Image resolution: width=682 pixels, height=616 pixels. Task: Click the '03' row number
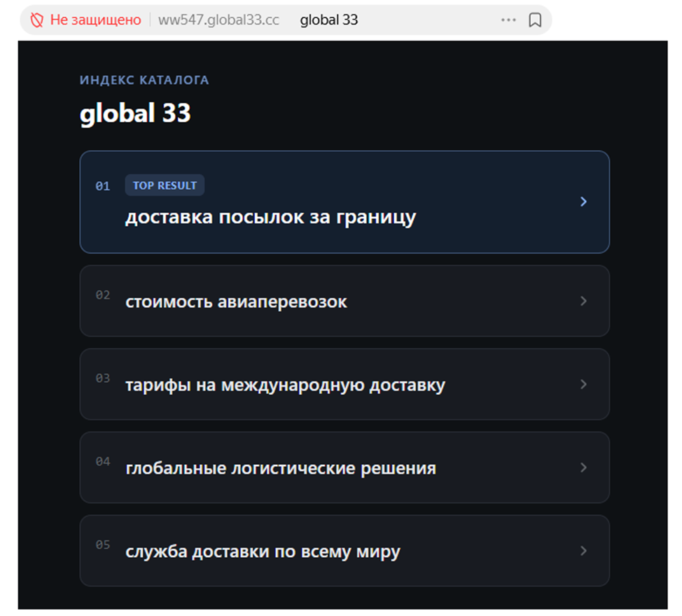point(103,378)
